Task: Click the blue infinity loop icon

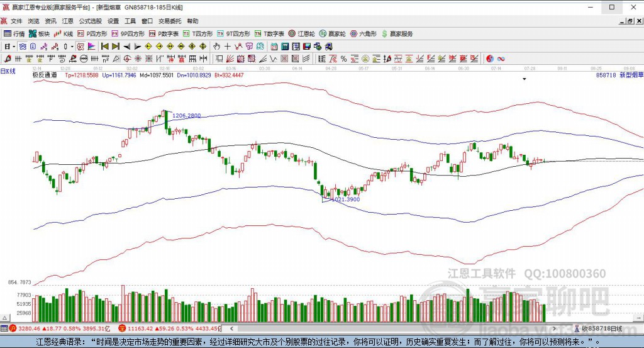Action: [501, 59]
